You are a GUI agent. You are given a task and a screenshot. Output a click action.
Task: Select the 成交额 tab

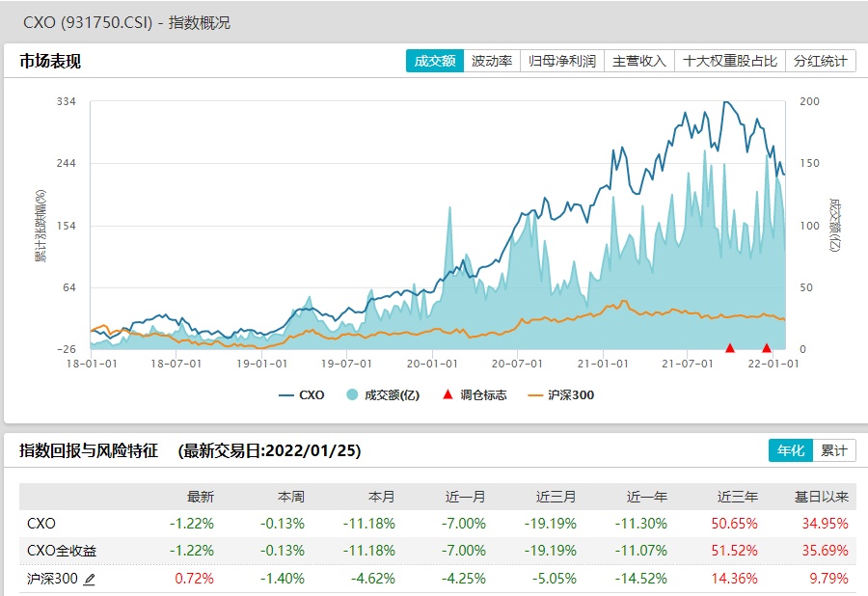[x=435, y=61]
